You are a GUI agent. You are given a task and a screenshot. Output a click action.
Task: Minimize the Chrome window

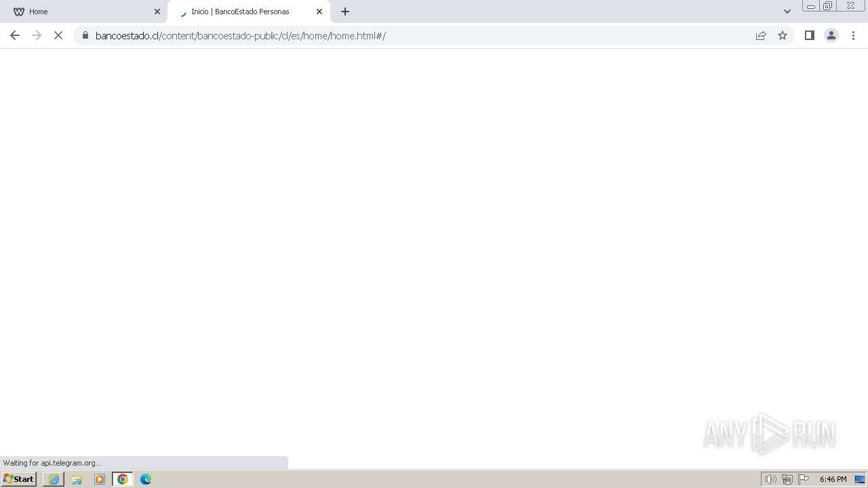click(811, 6)
